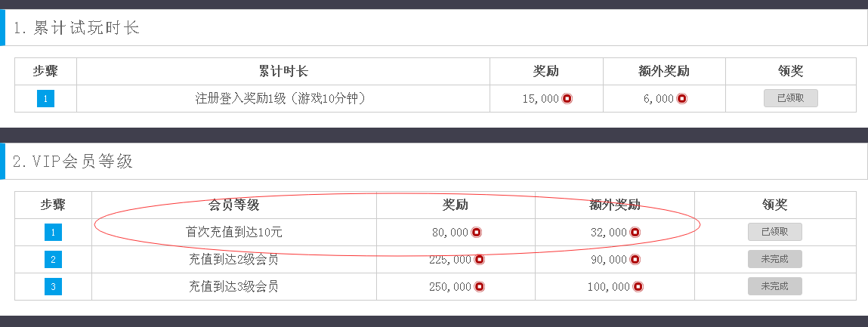Click 未完成 button for 充值到达2级会员

(774, 259)
